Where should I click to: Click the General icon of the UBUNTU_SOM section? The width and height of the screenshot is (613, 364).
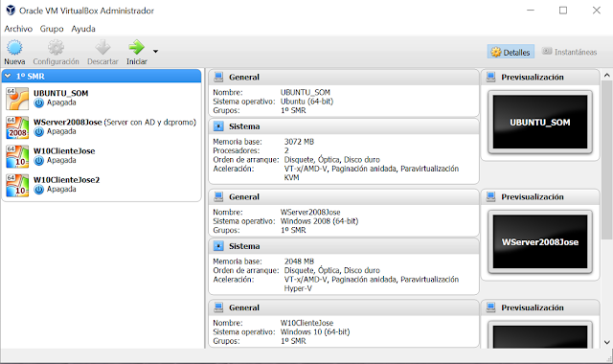pos(218,77)
